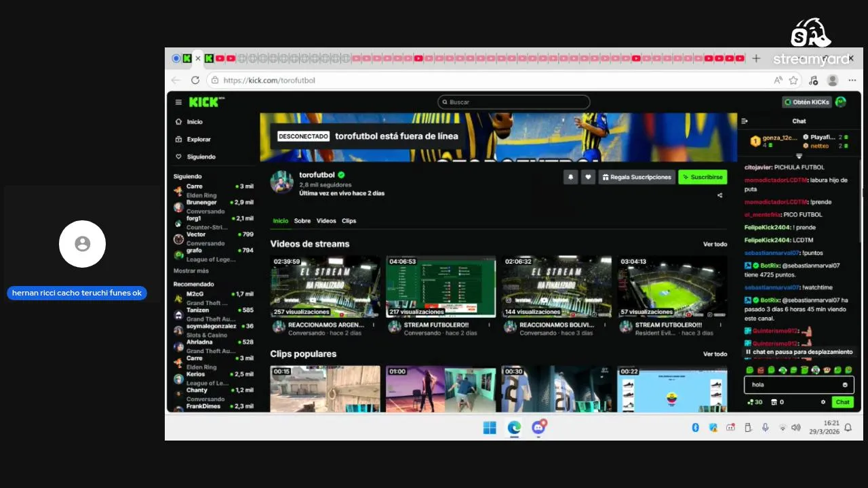Open Tanizen recommended channel

(214, 314)
